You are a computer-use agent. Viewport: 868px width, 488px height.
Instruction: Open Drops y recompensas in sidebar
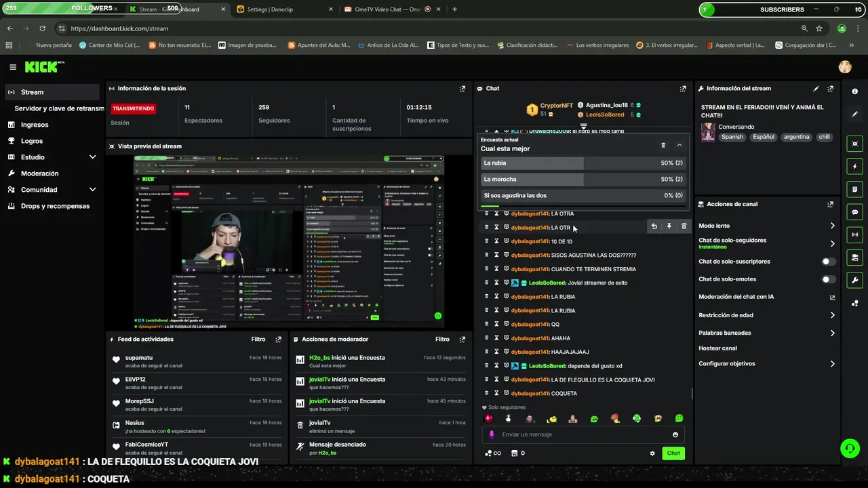53,206
